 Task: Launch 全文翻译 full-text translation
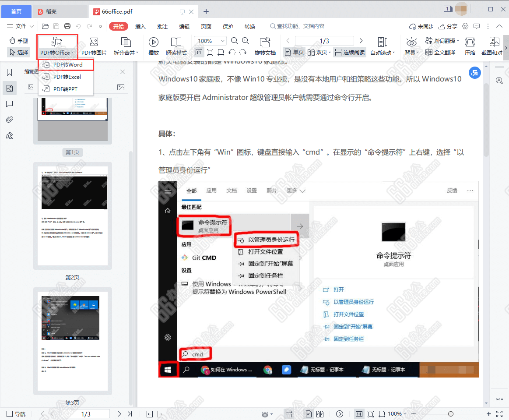[x=440, y=52]
